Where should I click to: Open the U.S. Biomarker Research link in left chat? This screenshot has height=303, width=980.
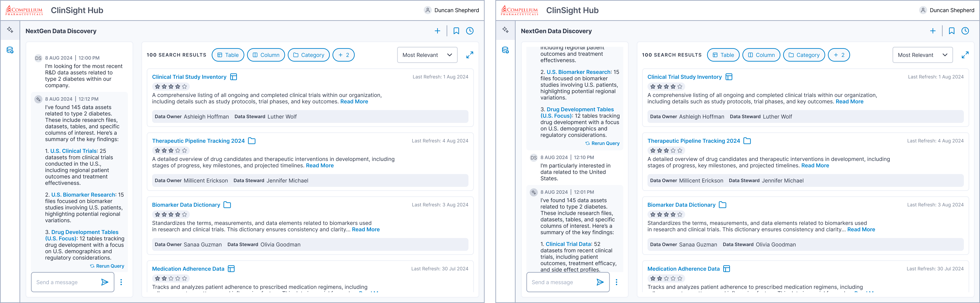click(x=83, y=195)
